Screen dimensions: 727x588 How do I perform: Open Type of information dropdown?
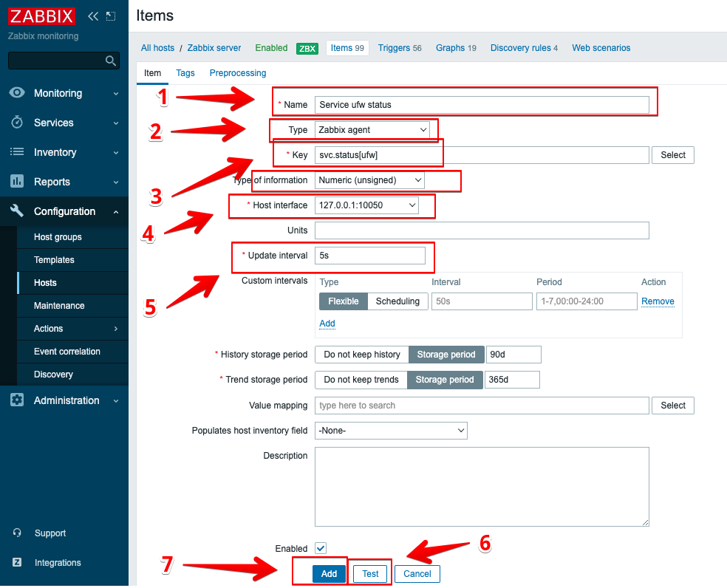tap(369, 180)
